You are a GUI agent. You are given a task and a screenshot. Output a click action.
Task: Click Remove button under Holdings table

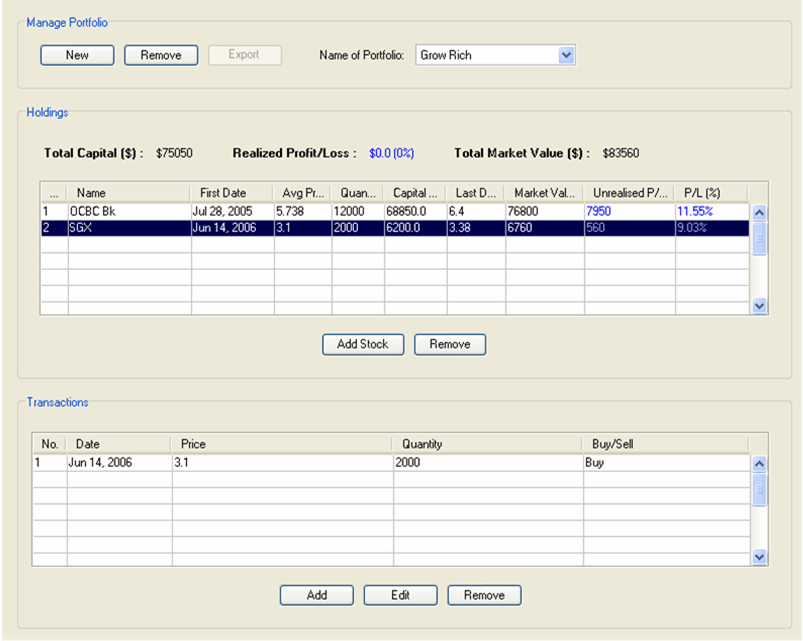point(450,344)
